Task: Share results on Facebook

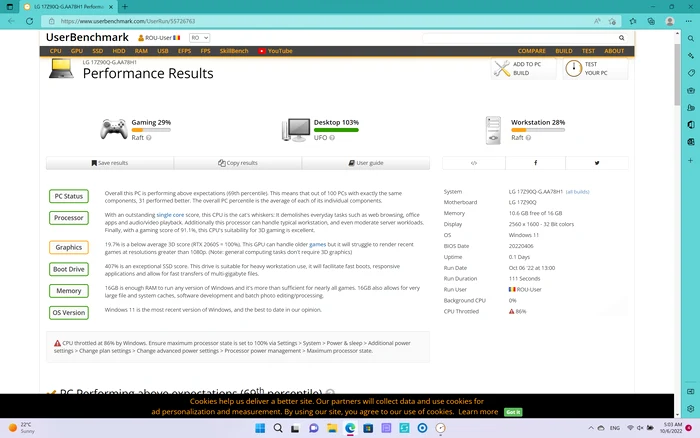Action: [x=535, y=163]
